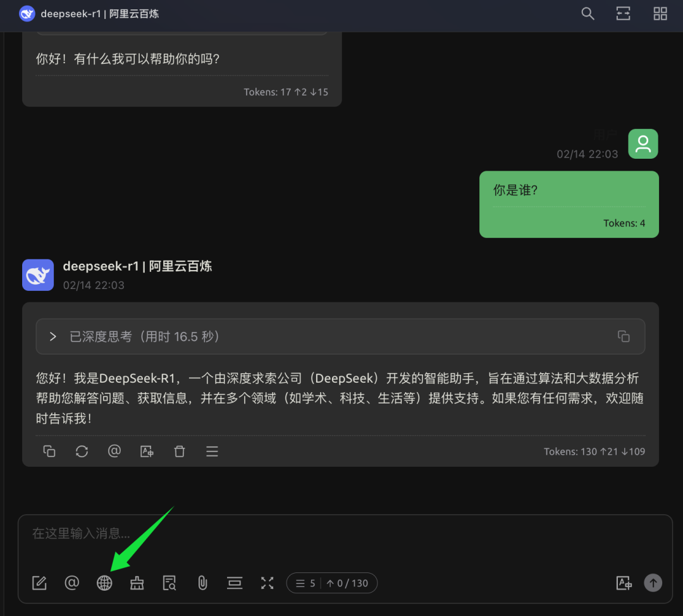Click the green user avatar

pos(643,144)
